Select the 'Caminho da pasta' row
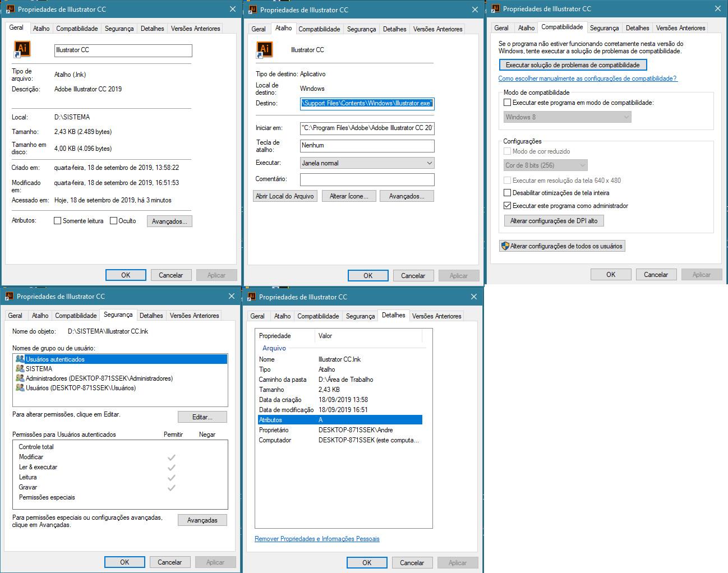 [340, 380]
